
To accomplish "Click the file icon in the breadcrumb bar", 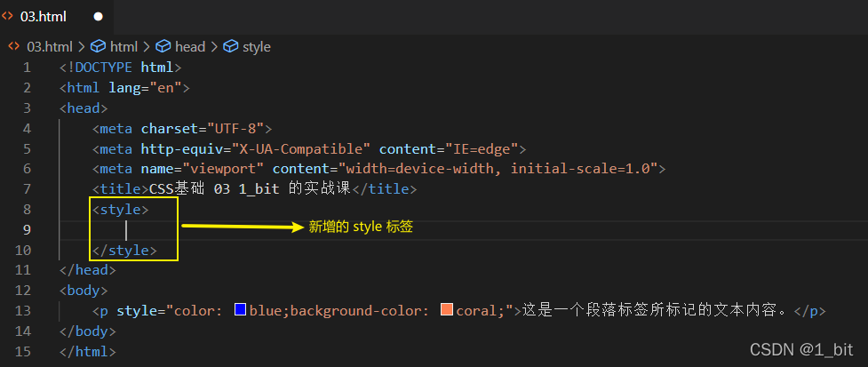I will pos(14,46).
